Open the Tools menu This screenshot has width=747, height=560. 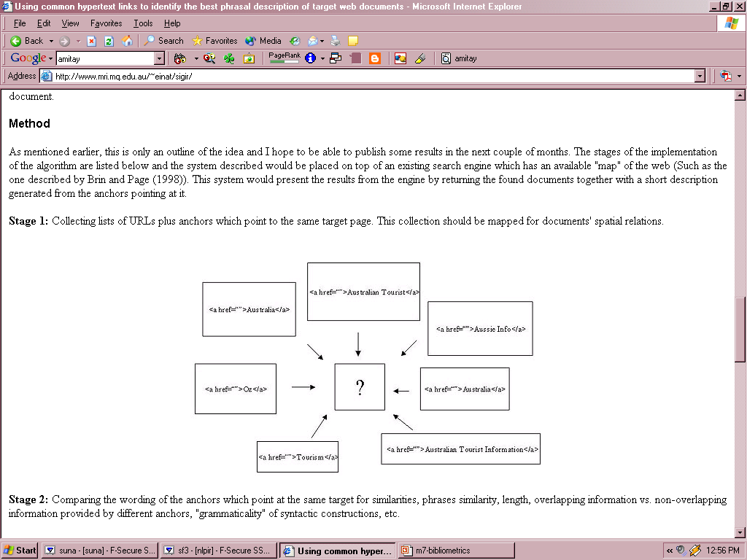(x=143, y=23)
